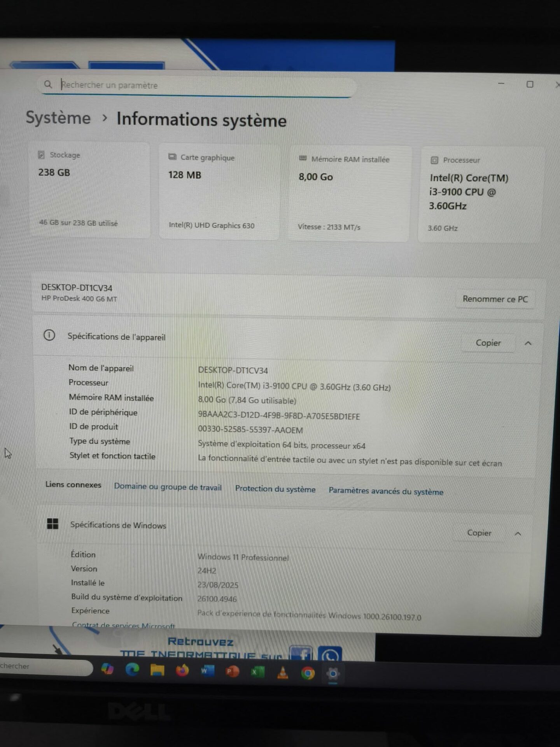Click the Processeur chip icon
The width and height of the screenshot is (560, 747).
[434, 160]
